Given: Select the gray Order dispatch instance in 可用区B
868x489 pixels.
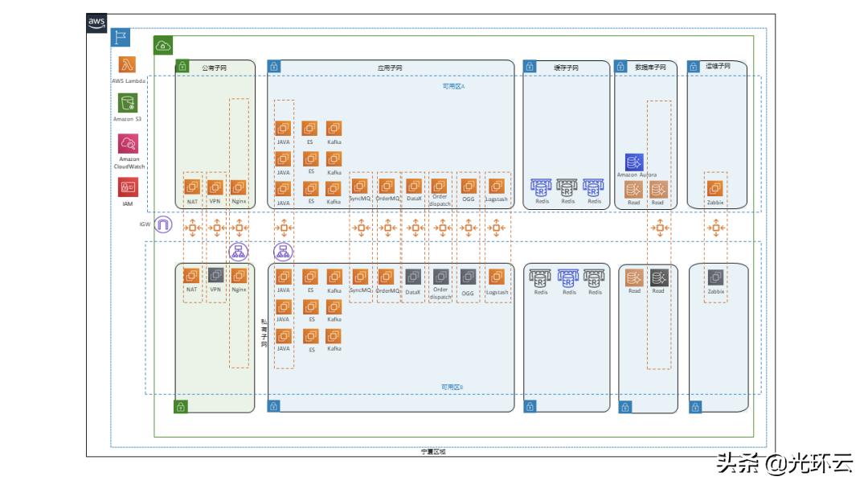Looking at the screenshot, I should click(x=440, y=277).
